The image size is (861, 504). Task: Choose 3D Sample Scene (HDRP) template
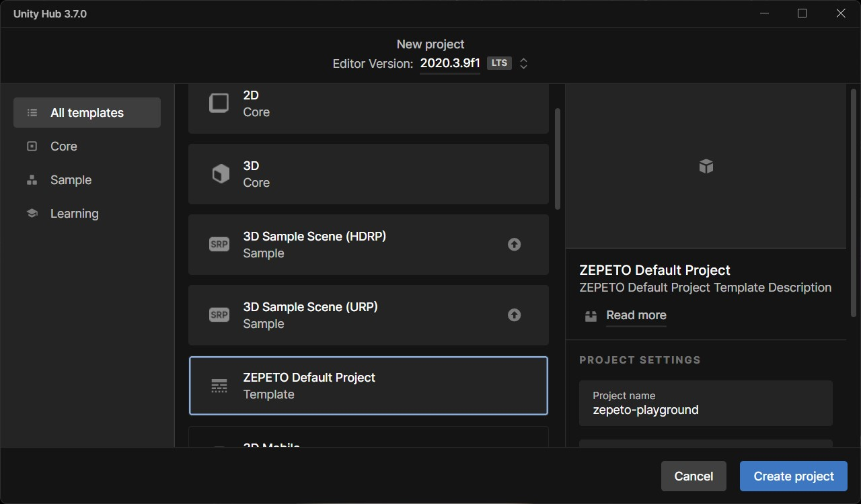pyautogui.click(x=369, y=245)
